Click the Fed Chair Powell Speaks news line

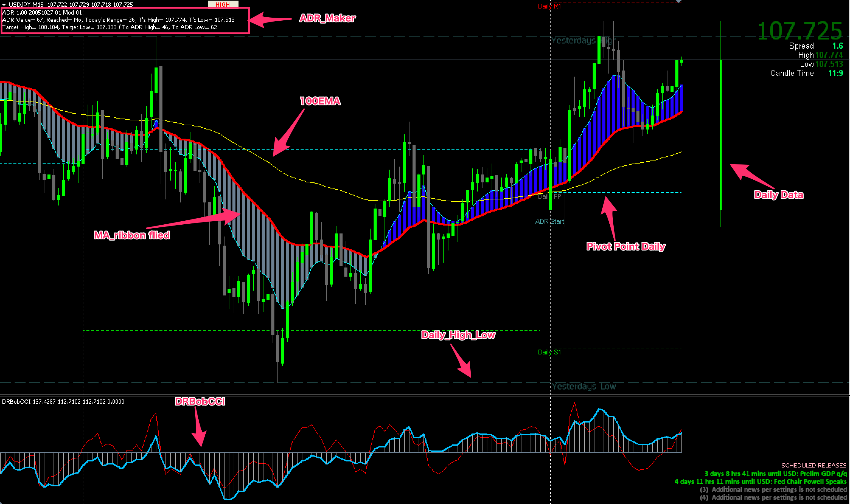760,482
